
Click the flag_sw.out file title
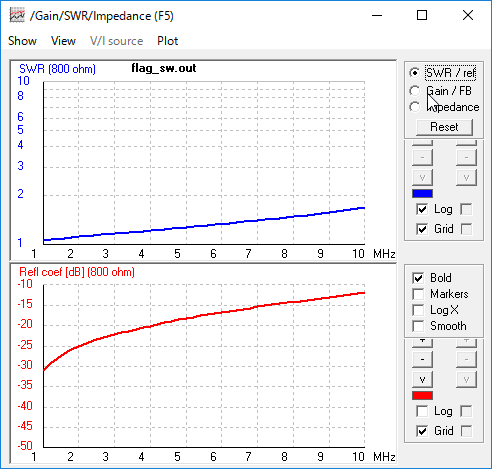pos(164,68)
